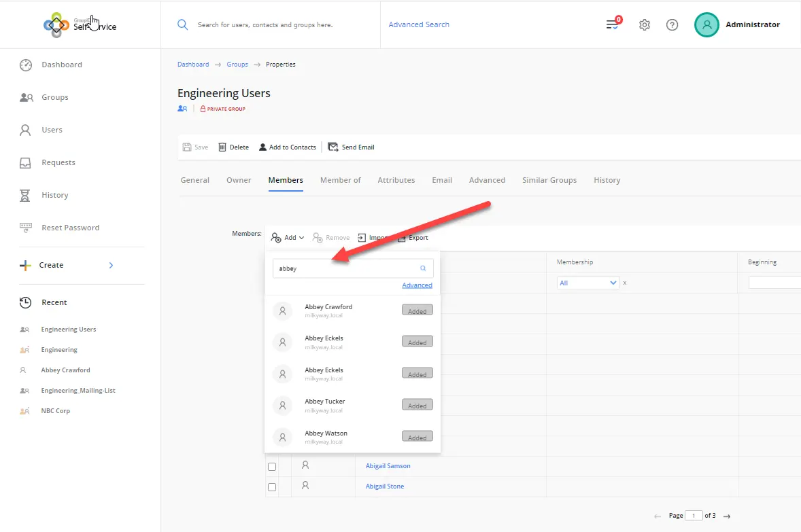
Task: Click the Beginning column header
Action: pos(762,262)
